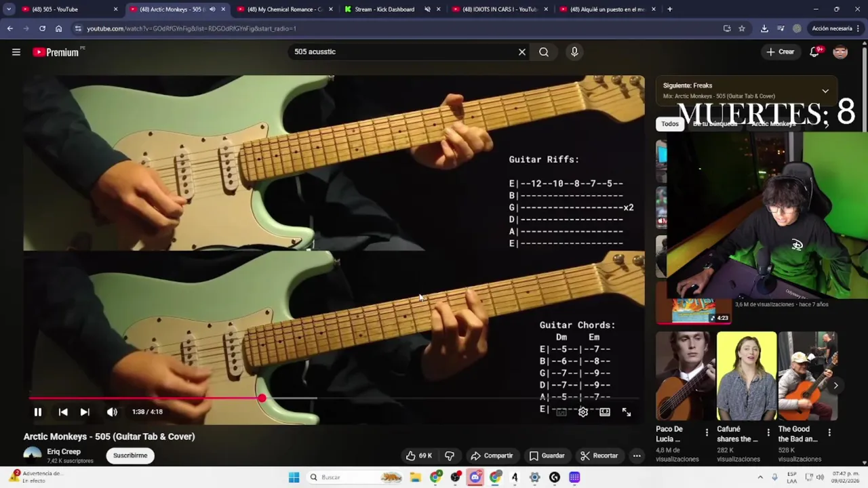This screenshot has height=488, width=868.
Task: Mute the Arctic Monkeys tab audio
Action: 212,9
